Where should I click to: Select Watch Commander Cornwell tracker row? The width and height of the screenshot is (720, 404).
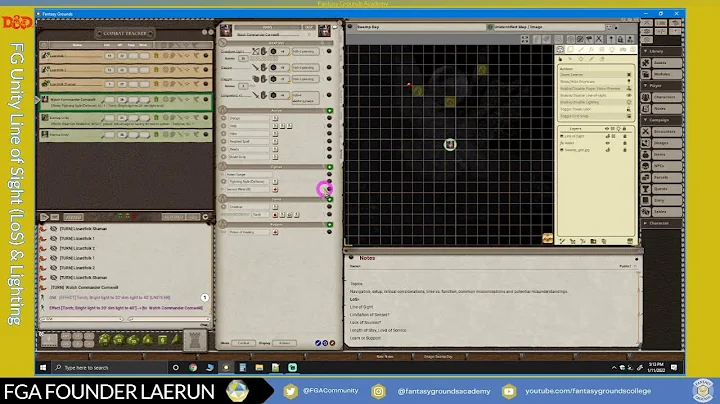125,102
